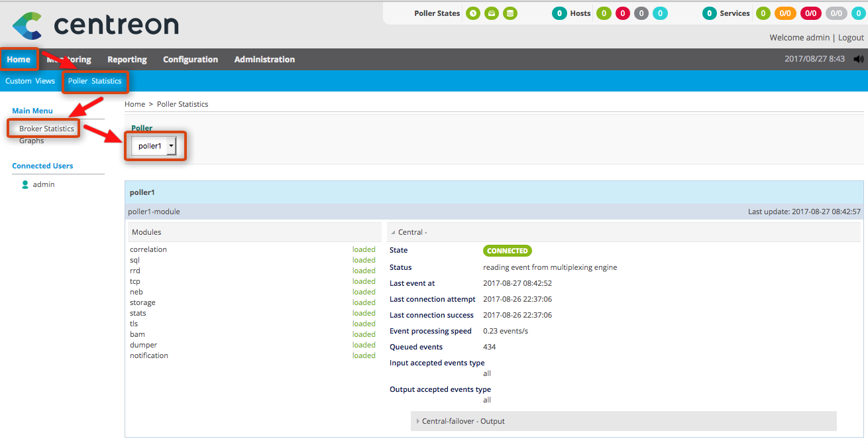The height and width of the screenshot is (445, 868).
Task: Click the poller latency clock icon
Action: coord(472,13)
